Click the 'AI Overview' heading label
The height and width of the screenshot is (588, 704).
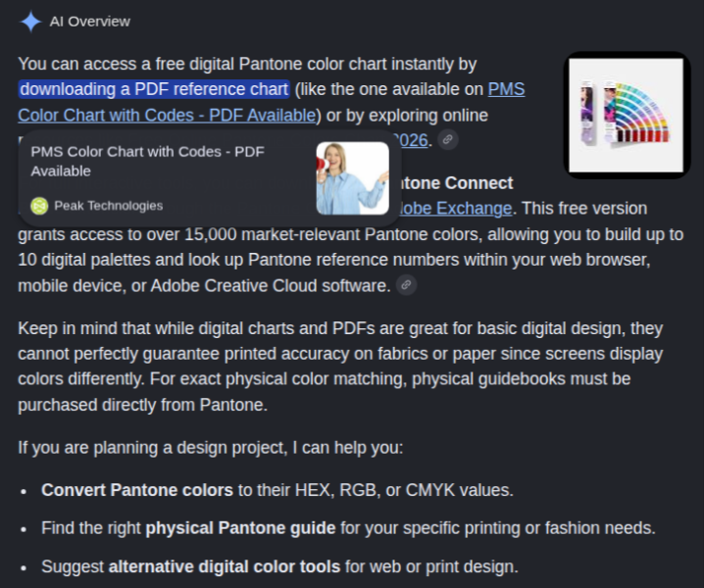pos(90,22)
